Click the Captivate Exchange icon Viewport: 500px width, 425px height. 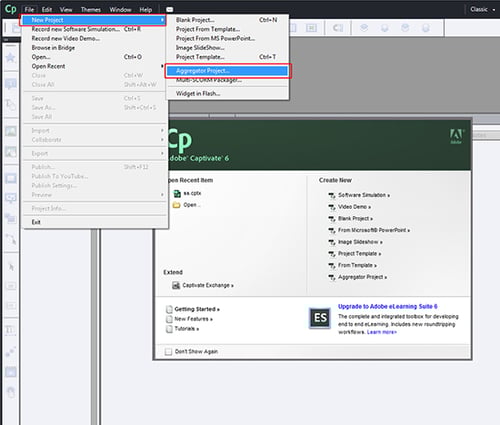[x=176, y=285]
